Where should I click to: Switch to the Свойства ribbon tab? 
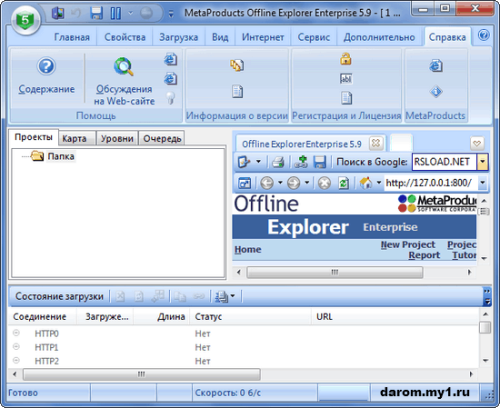tap(125, 37)
